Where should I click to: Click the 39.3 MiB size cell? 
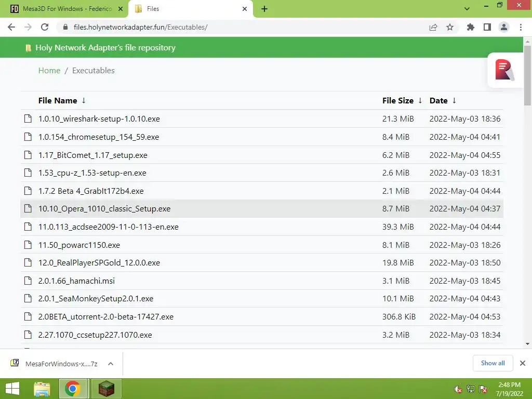point(398,227)
